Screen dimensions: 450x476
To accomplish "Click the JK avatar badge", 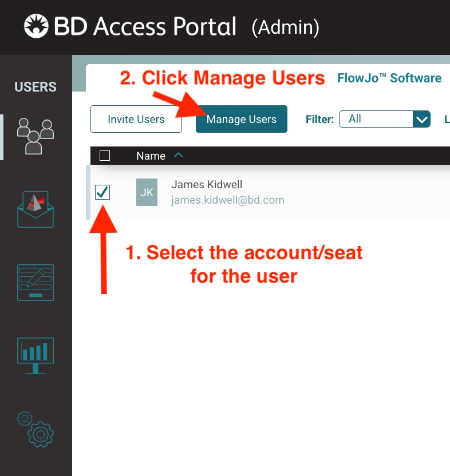I will click(147, 192).
